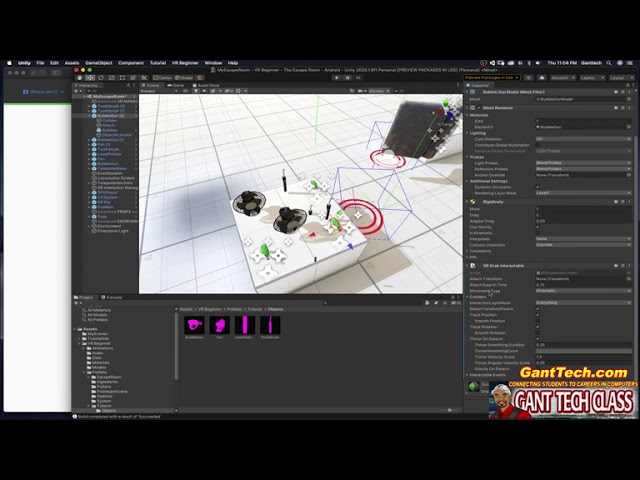Open XR Grab Interactable component kebab menu
The height and width of the screenshot is (480, 640).
pyautogui.click(x=629, y=266)
